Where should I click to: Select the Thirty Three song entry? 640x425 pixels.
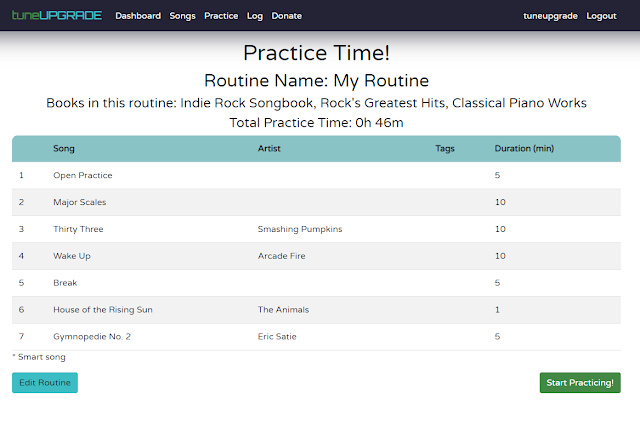point(78,229)
